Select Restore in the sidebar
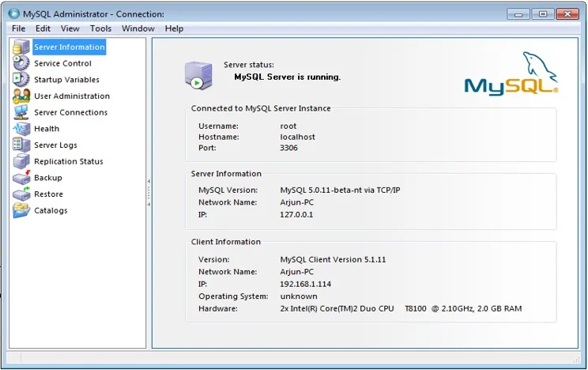 click(x=48, y=194)
